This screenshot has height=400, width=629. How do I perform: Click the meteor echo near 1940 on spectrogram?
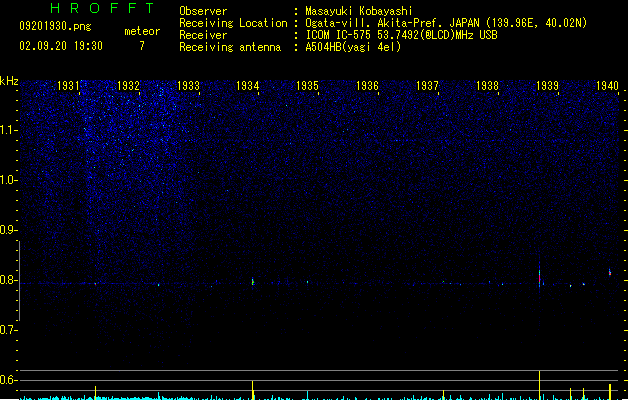pyautogui.click(x=610, y=272)
